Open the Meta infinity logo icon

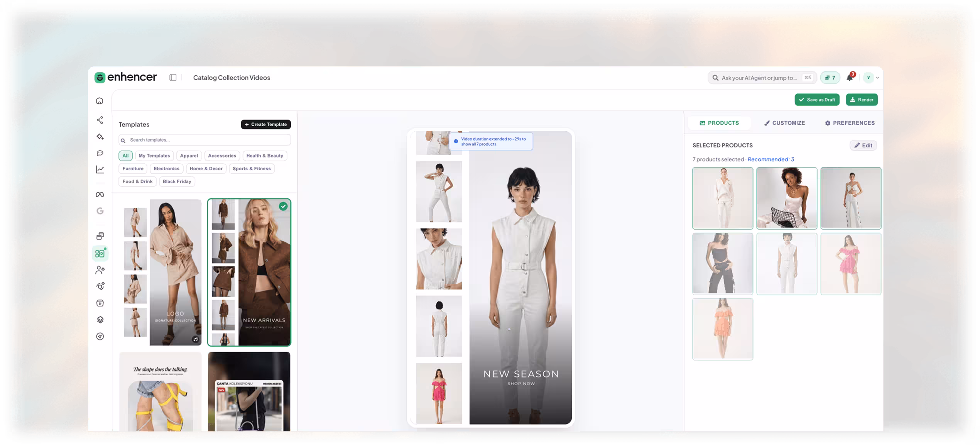point(100,195)
